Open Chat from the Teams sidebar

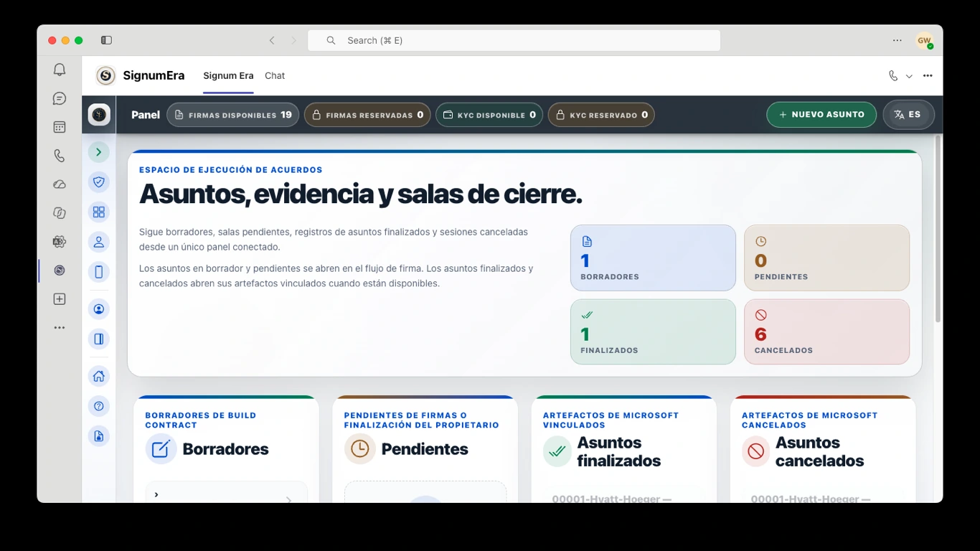[x=60, y=98]
